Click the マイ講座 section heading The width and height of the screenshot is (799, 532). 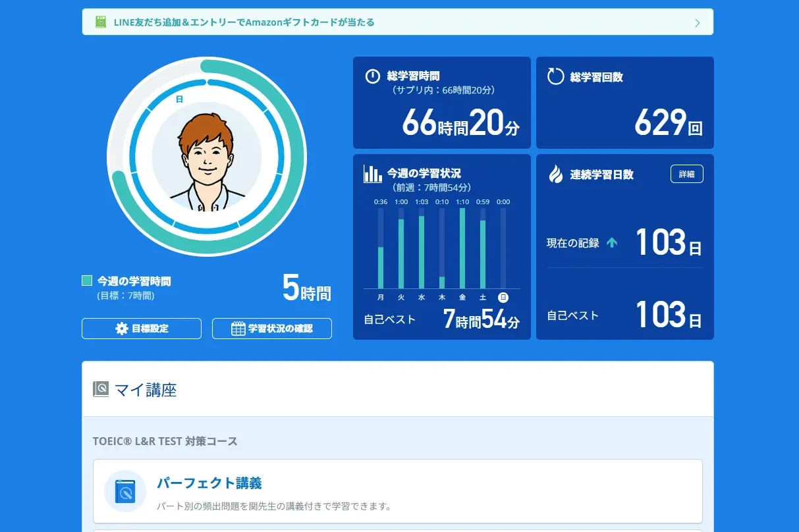(x=146, y=390)
